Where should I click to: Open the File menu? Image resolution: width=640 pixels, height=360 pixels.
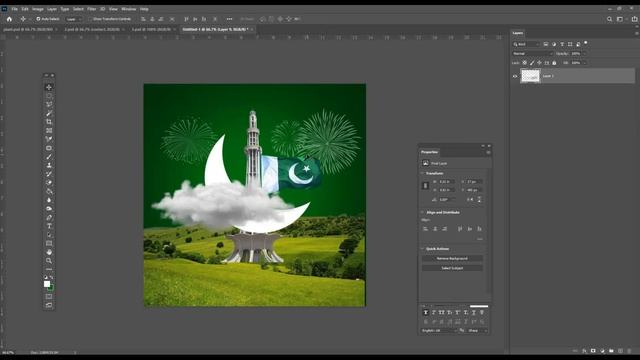coord(14,9)
